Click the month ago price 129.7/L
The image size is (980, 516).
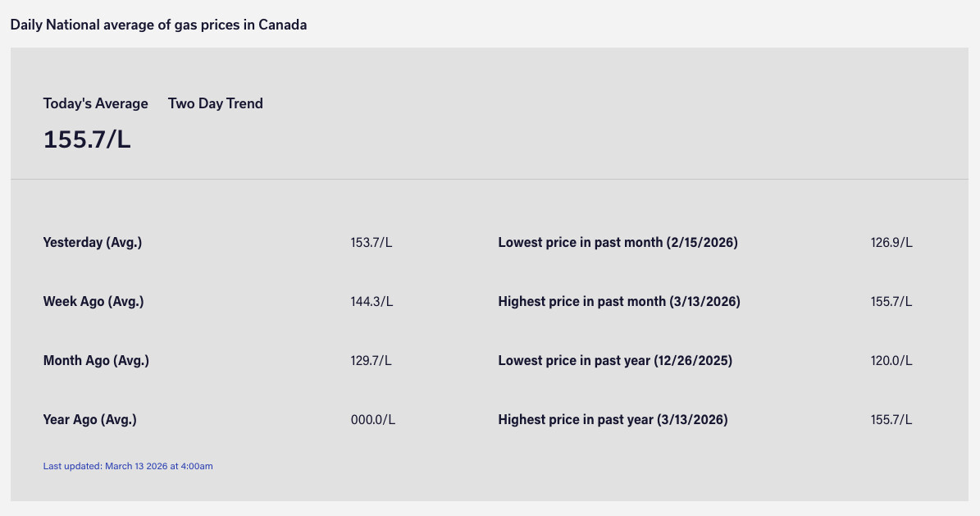click(x=371, y=361)
